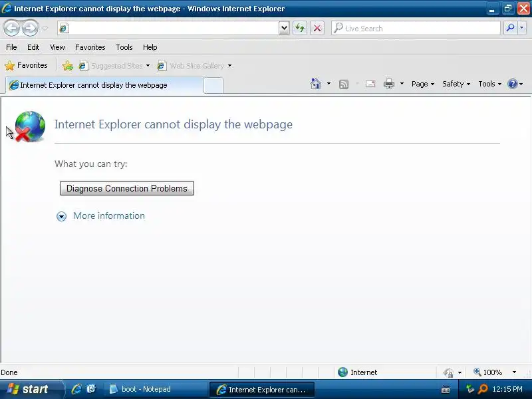Image resolution: width=532 pixels, height=399 pixels.
Task: Open Suggested Sites on favorites bar
Action: pos(114,65)
